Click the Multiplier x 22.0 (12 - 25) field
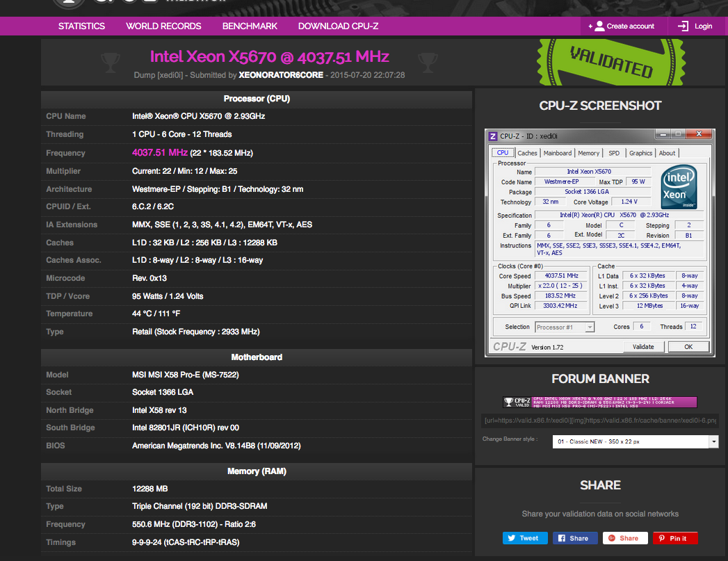This screenshot has height=561, width=728. [x=561, y=286]
